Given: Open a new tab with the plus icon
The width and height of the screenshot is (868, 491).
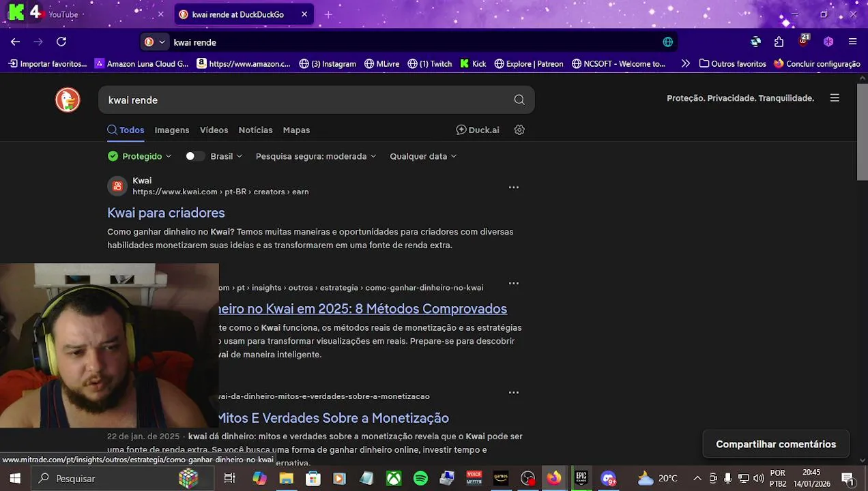Looking at the screenshot, I should pyautogui.click(x=328, y=14).
